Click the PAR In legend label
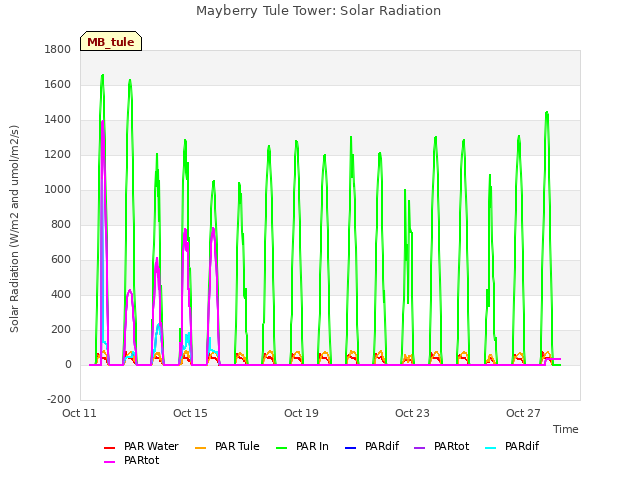This screenshot has height=480, width=640. [x=312, y=447]
